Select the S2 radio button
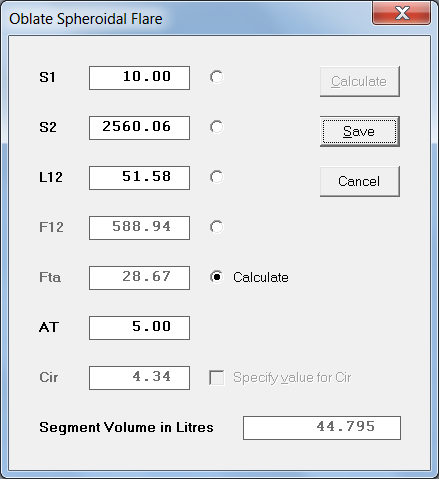The width and height of the screenshot is (439, 479). 216,127
